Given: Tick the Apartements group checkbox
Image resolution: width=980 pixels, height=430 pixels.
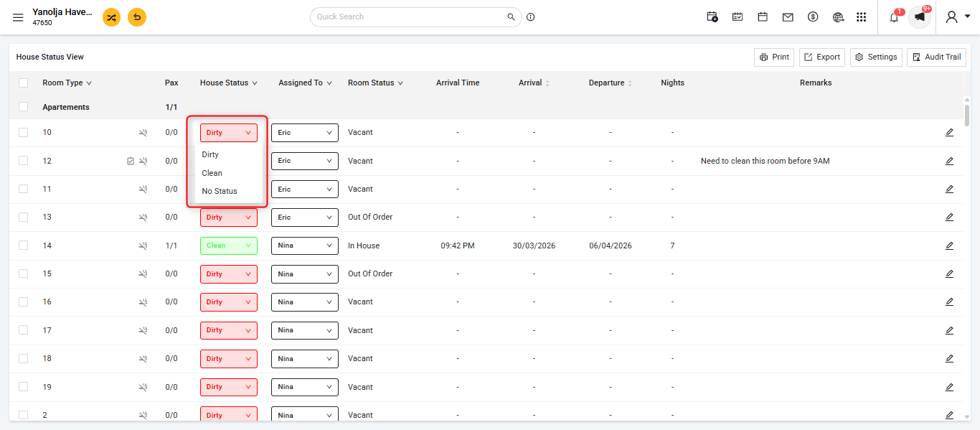Looking at the screenshot, I should (x=24, y=107).
